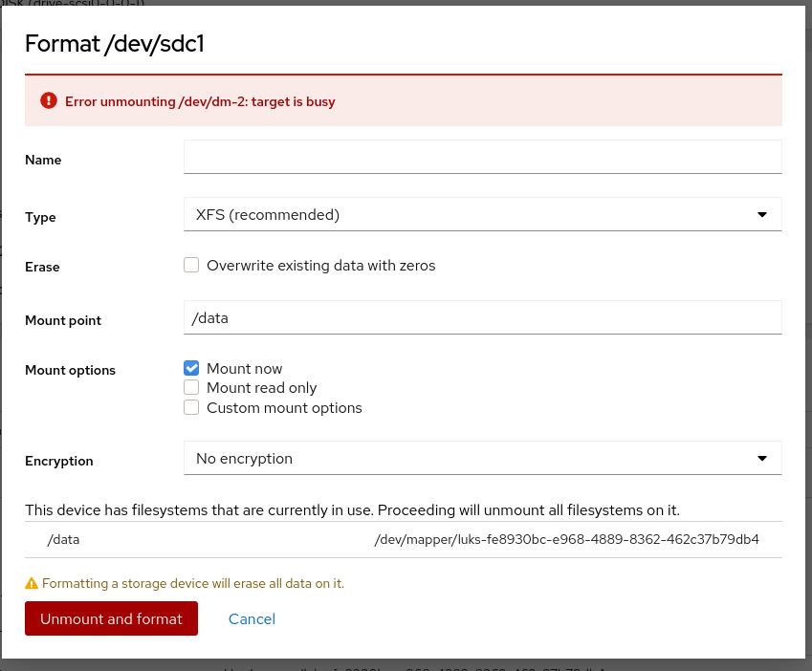Click into the Mount point /data field

(482, 317)
